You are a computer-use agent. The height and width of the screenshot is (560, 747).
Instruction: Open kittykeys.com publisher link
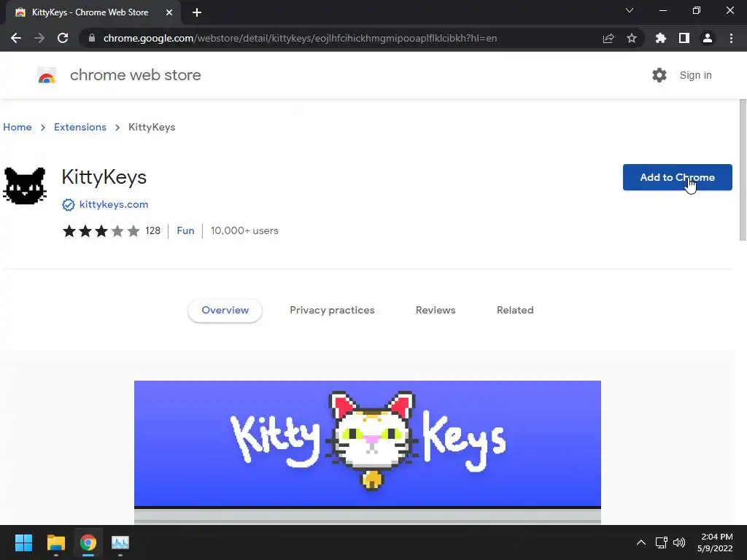(x=114, y=204)
